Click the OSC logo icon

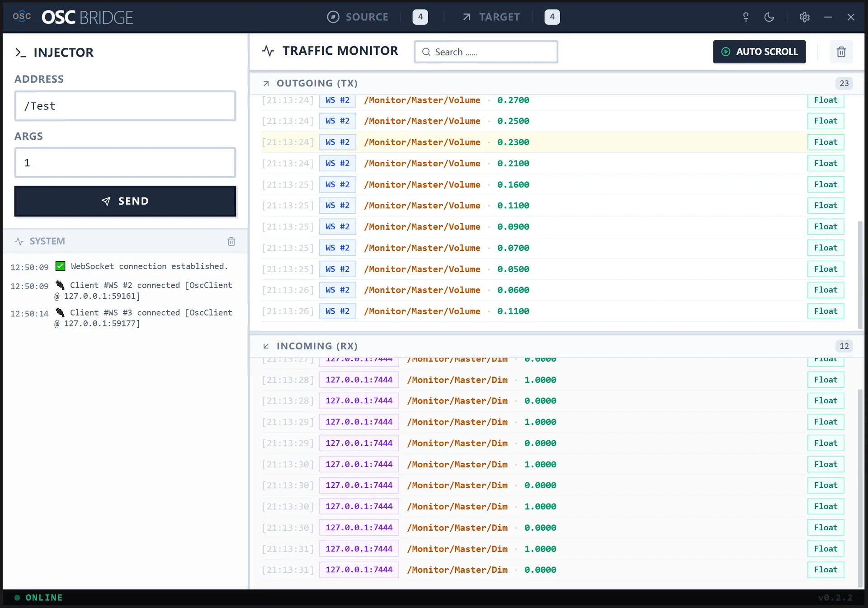(22, 17)
